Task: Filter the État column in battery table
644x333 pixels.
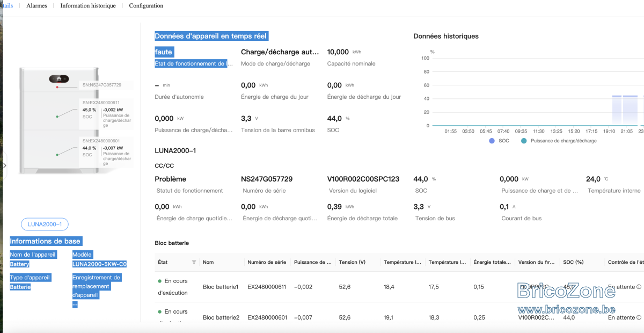Action: tap(194, 262)
